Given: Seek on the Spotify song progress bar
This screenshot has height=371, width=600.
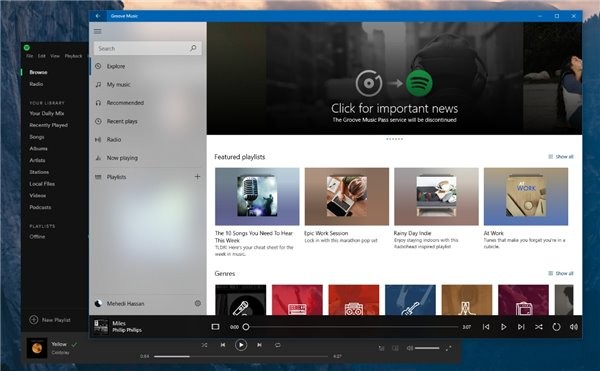Looking at the screenshot, I should pos(241,356).
